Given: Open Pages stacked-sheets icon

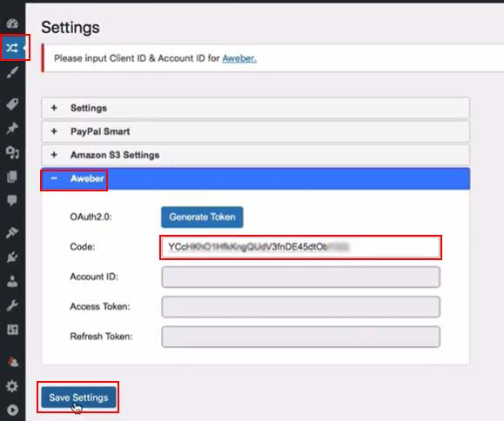Looking at the screenshot, I should click(x=12, y=177).
